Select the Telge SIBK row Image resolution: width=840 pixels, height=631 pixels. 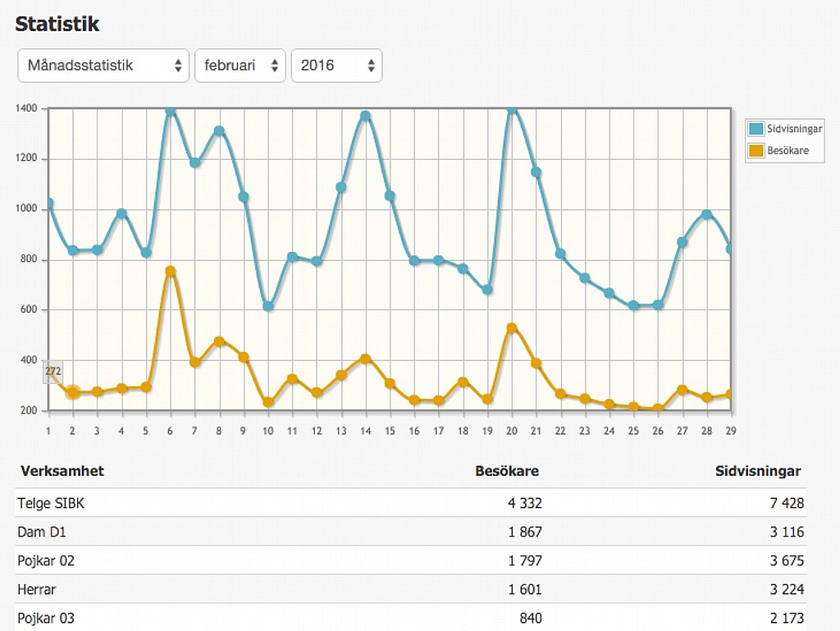click(x=51, y=503)
